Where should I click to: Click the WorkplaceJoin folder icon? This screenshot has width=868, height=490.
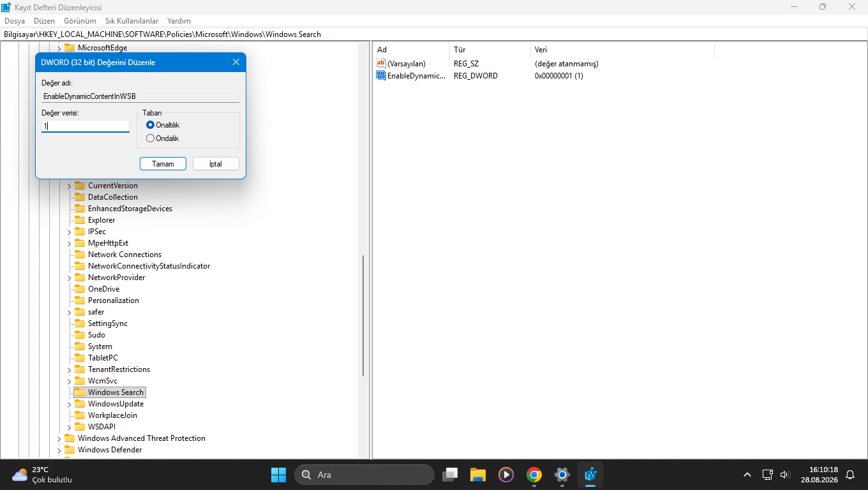pyautogui.click(x=80, y=415)
